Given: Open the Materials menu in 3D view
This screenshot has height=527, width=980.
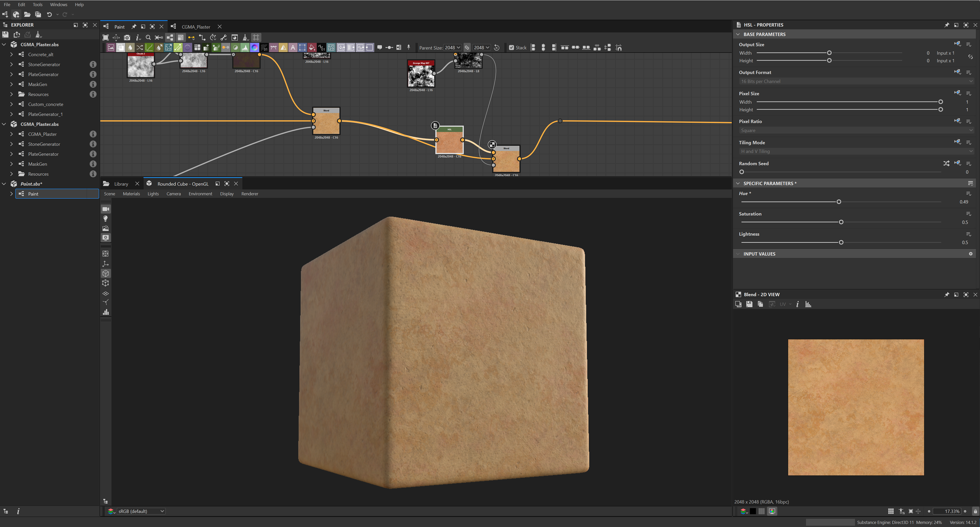Looking at the screenshot, I should [131, 194].
